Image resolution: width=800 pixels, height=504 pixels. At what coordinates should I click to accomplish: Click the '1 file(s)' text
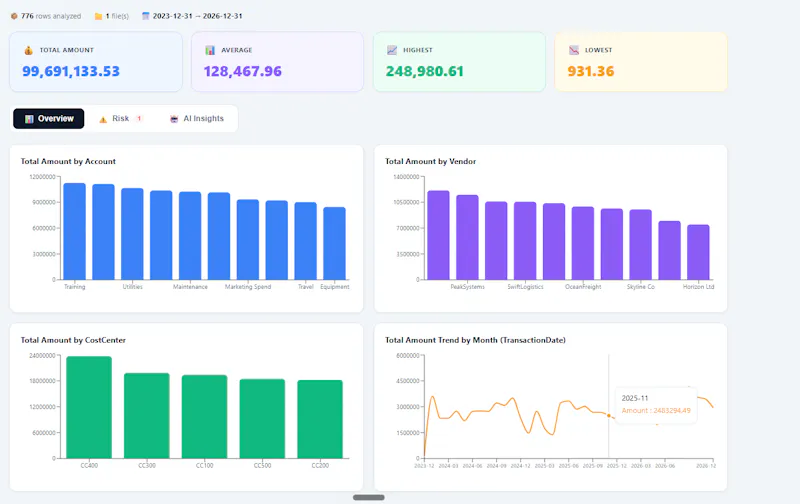[x=117, y=16]
